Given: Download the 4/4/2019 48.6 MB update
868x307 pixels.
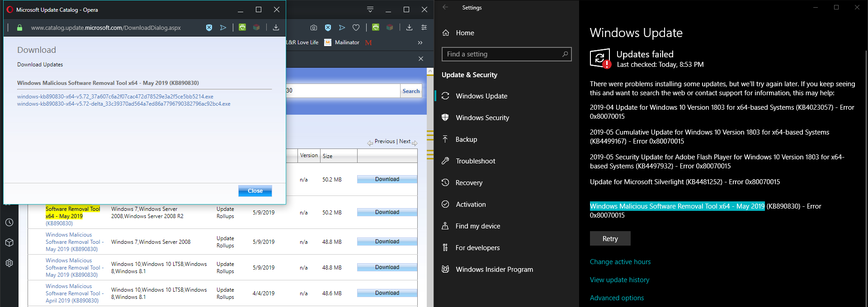Looking at the screenshot, I should tap(387, 293).
